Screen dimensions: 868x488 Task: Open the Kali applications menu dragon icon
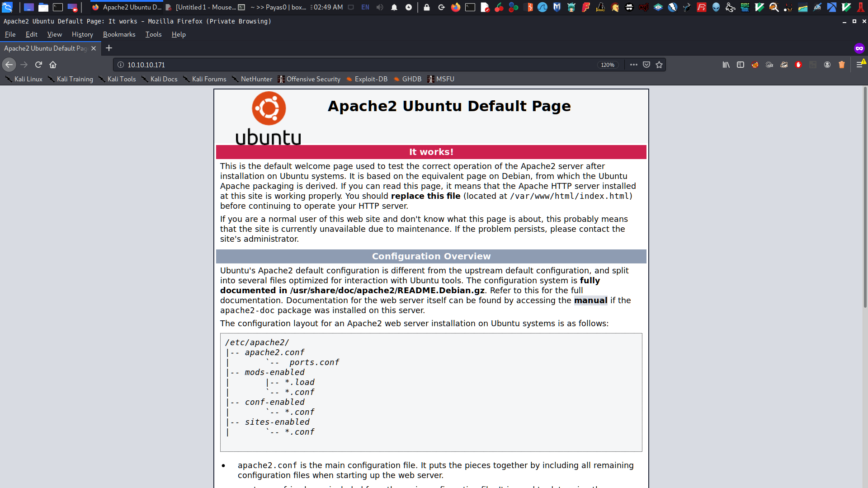(x=7, y=7)
